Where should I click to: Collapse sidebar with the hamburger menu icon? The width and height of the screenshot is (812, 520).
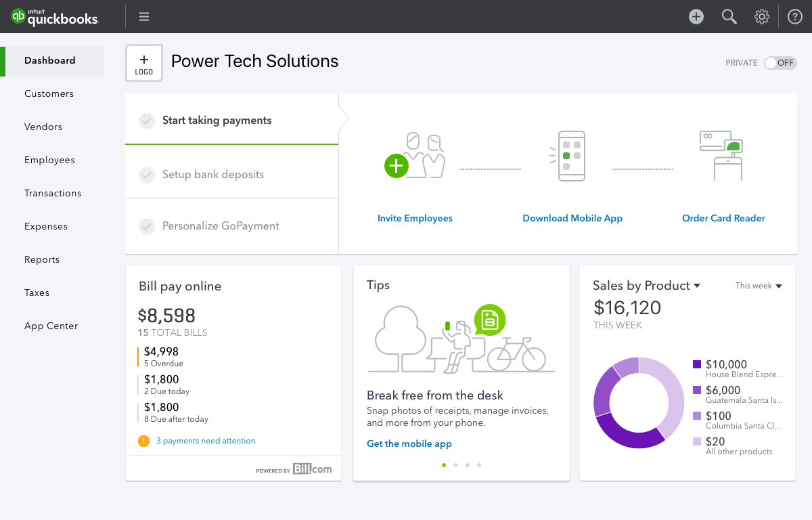click(144, 17)
